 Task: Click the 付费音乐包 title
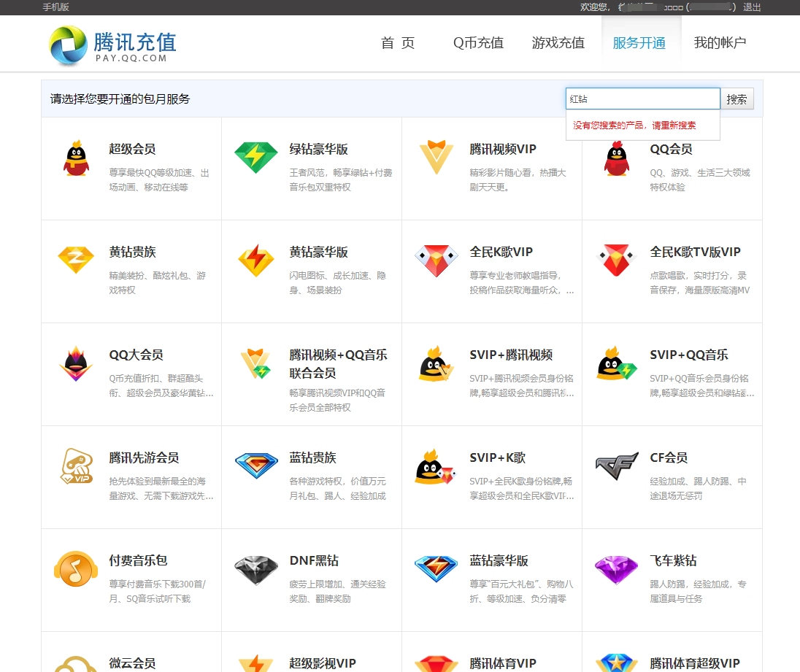click(x=138, y=561)
